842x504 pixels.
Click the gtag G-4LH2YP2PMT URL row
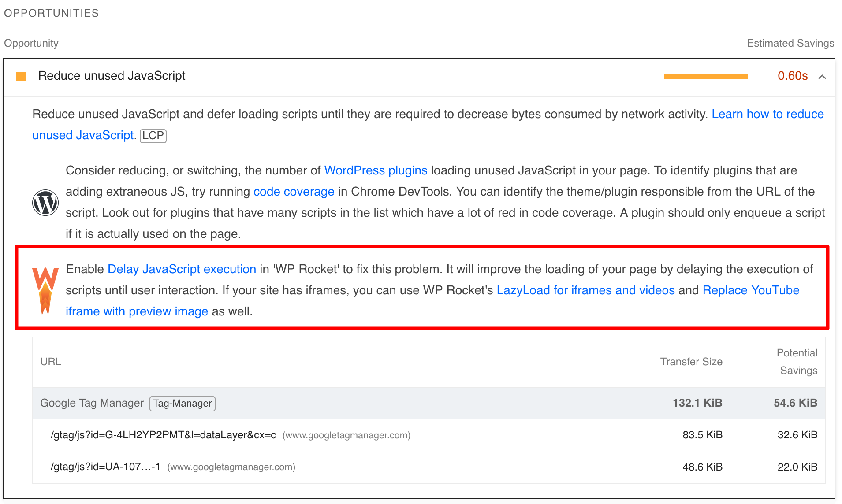(428, 435)
